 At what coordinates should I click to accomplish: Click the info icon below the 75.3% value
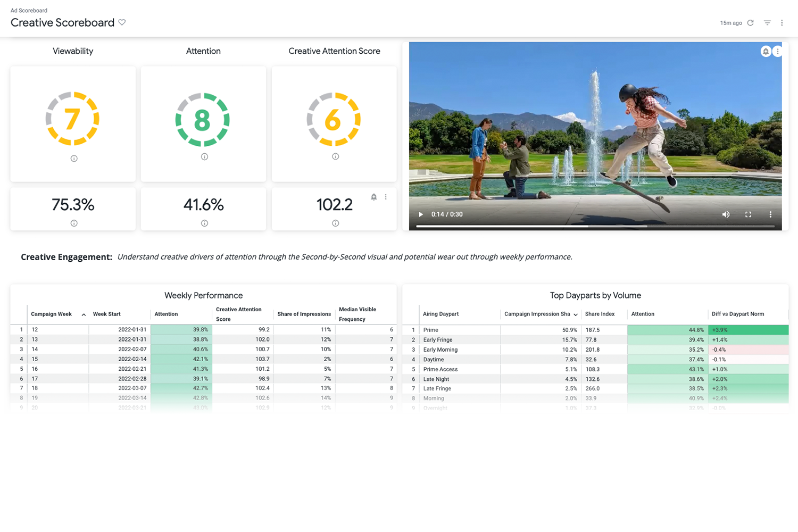(x=73, y=223)
